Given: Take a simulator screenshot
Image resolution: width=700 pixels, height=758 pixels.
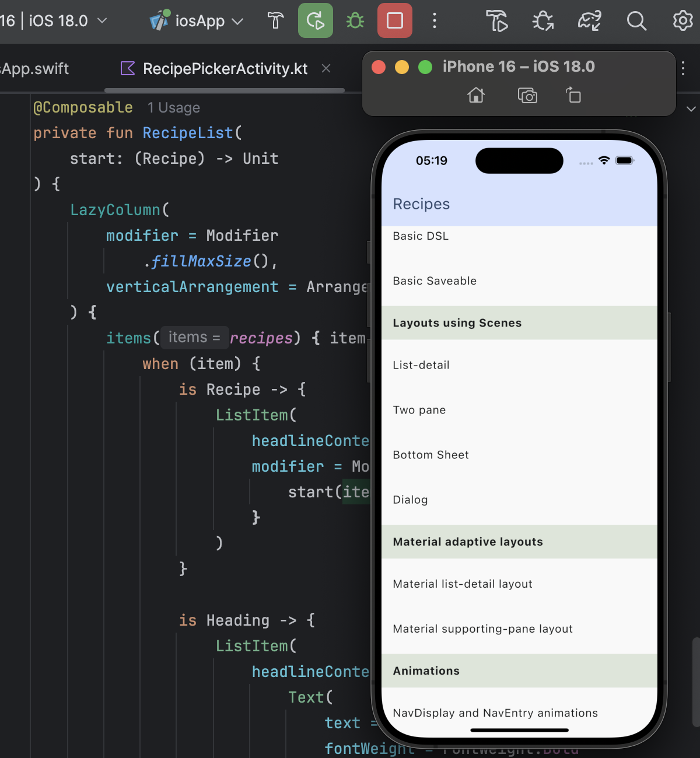Looking at the screenshot, I should 527,95.
